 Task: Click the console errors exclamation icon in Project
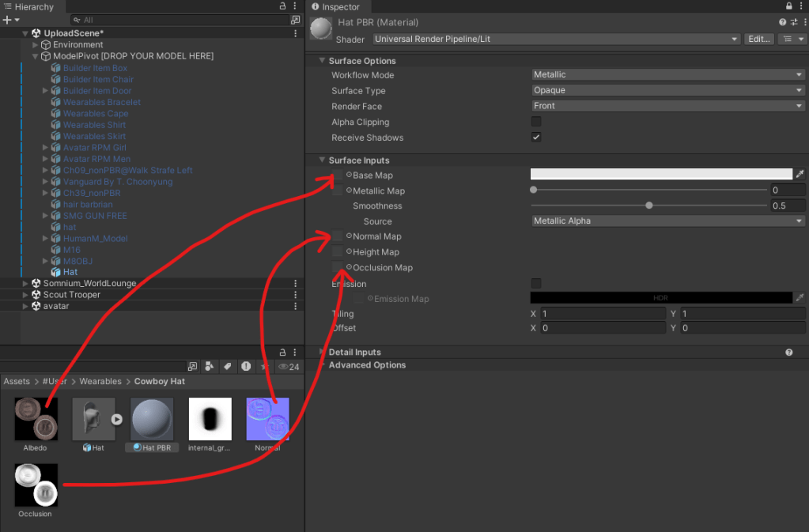pyautogui.click(x=246, y=367)
